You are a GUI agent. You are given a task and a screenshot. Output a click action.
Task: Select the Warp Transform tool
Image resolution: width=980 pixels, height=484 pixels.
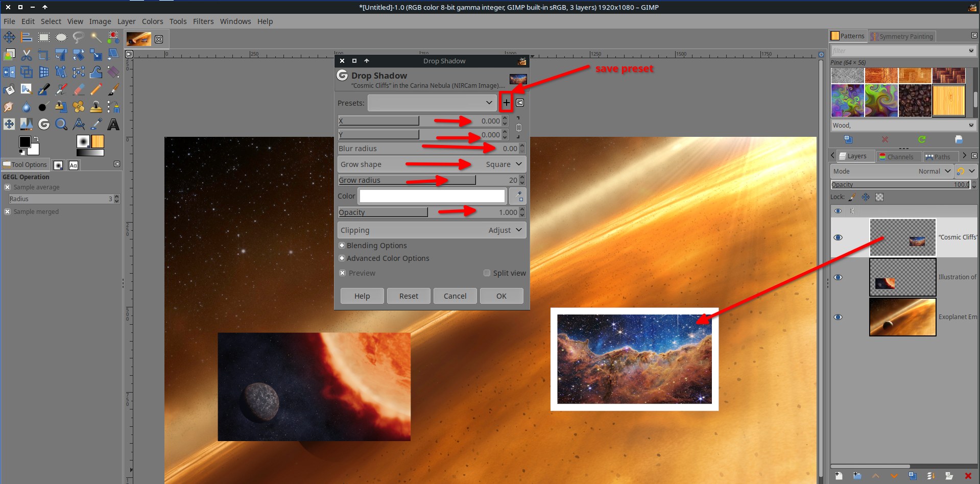point(96,72)
